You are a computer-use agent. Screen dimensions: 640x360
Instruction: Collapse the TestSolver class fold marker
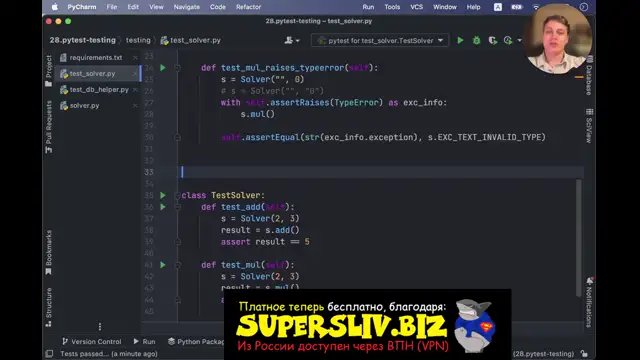coord(178,196)
